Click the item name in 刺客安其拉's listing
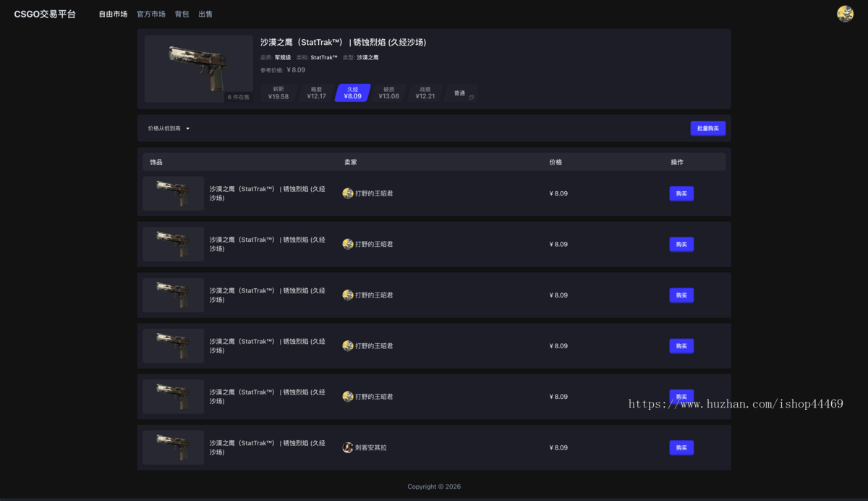868x501 pixels. (267, 447)
